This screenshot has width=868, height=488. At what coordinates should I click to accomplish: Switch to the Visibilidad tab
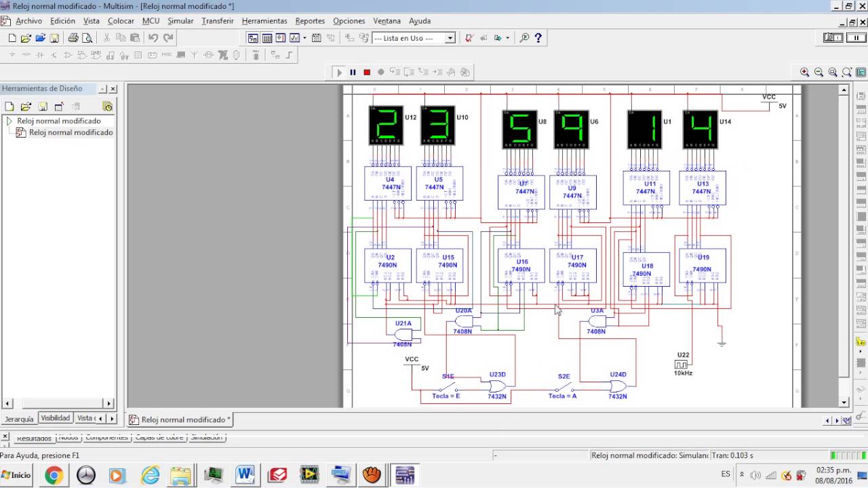coord(56,418)
